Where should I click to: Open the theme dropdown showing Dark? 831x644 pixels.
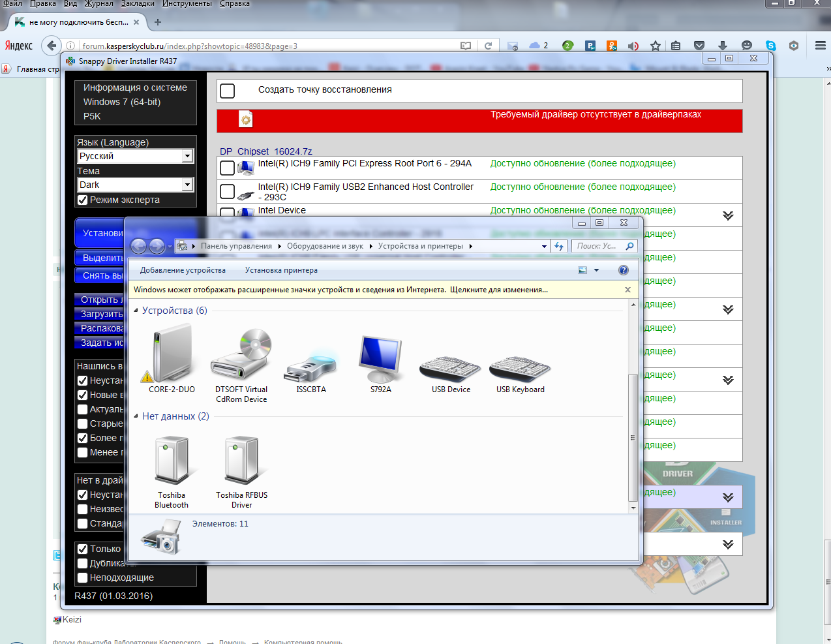(x=187, y=185)
